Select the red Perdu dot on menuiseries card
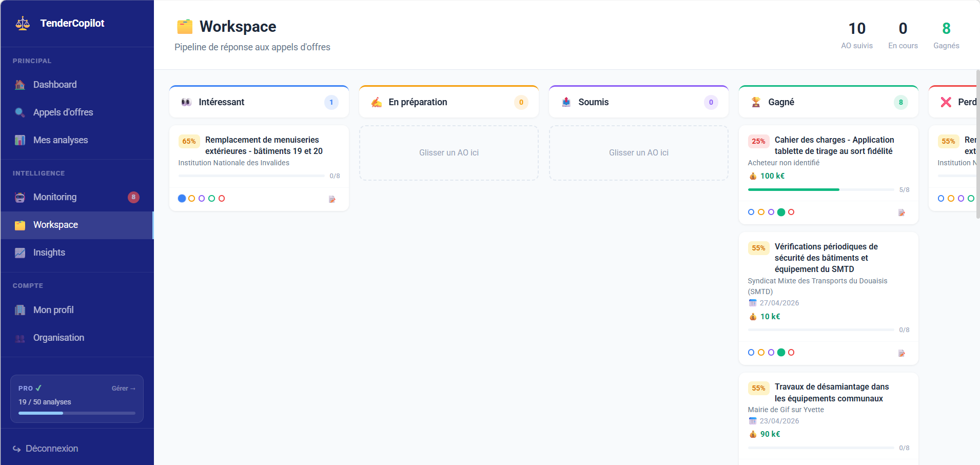The width and height of the screenshot is (980, 465). (x=222, y=198)
